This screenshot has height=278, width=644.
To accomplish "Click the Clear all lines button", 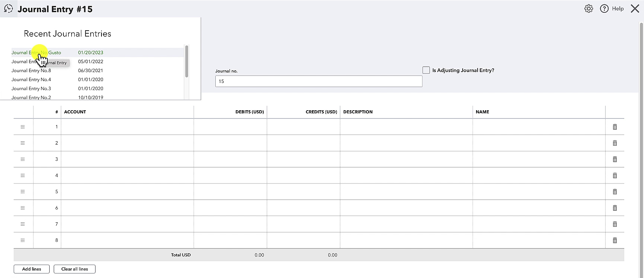I will pyautogui.click(x=75, y=269).
